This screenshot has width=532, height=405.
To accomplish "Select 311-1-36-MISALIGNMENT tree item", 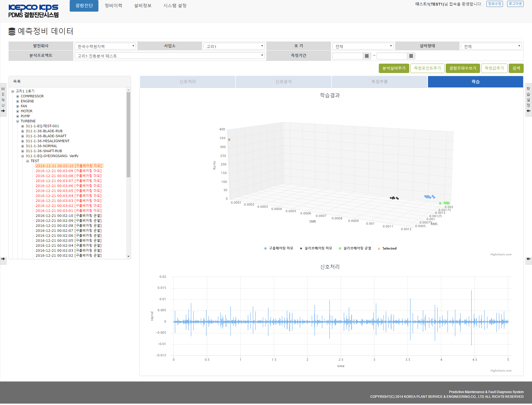I will tap(48, 141).
